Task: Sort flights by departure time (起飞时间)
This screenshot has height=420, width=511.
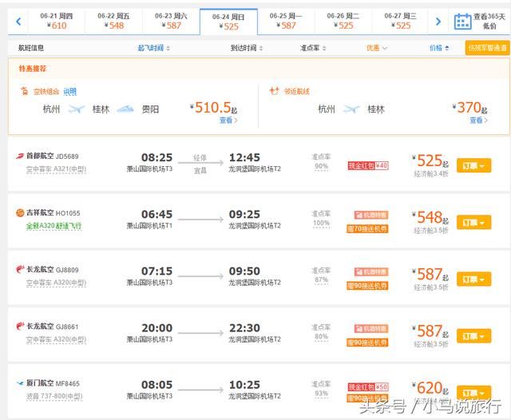Action: click(153, 48)
